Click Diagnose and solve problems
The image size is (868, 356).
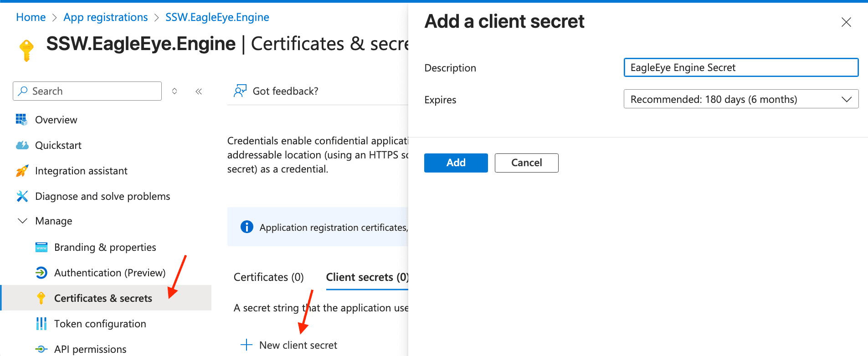[x=103, y=196]
